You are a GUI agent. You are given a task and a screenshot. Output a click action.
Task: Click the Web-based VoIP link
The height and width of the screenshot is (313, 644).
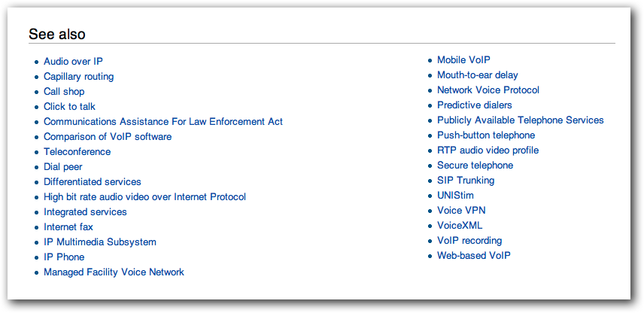coord(474,256)
